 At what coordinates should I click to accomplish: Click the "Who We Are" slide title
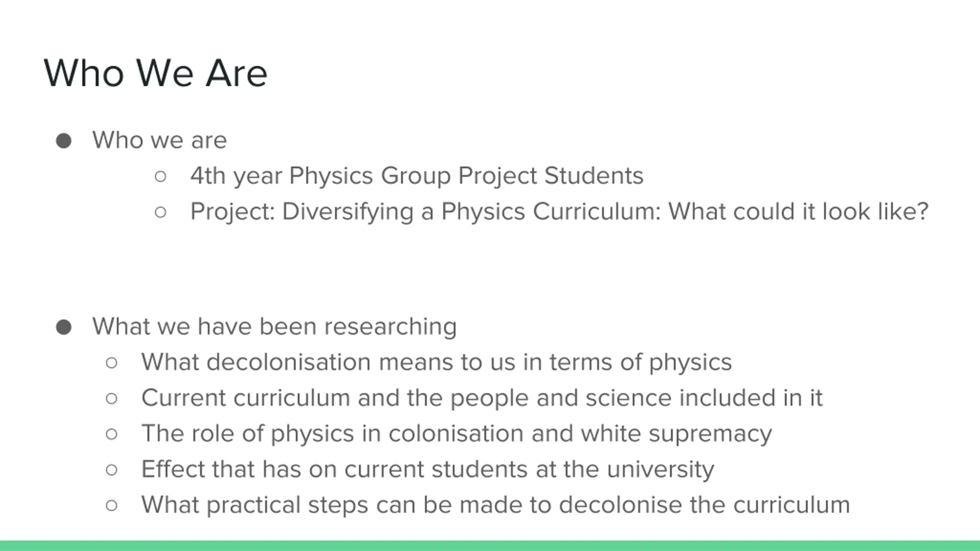pyautogui.click(x=155, y=73)
